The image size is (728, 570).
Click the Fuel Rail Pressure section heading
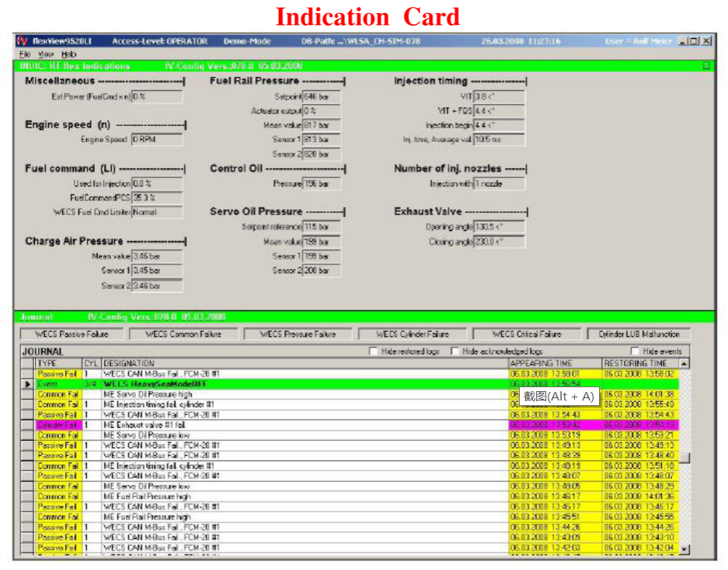tap(254, 81)
